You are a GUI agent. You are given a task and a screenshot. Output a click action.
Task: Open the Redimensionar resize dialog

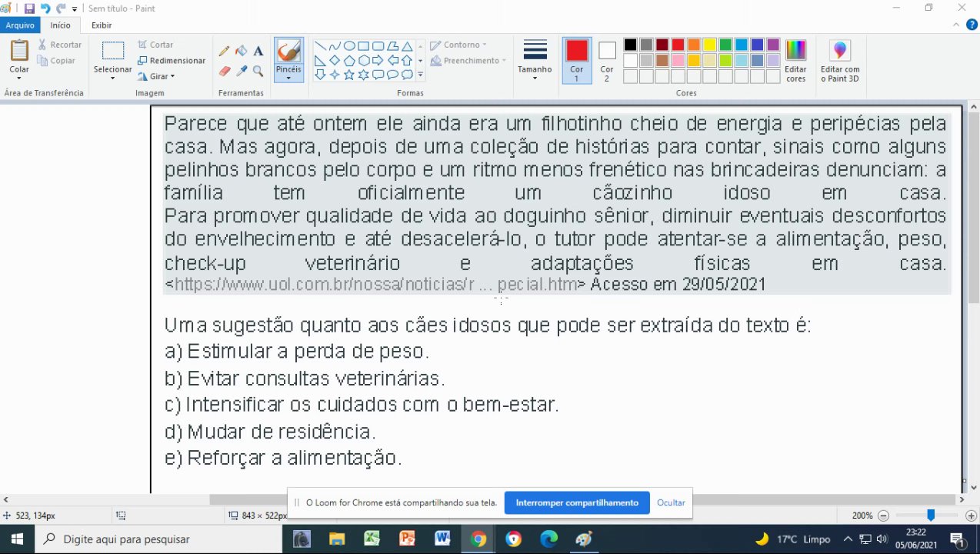[x=172, y=61]
